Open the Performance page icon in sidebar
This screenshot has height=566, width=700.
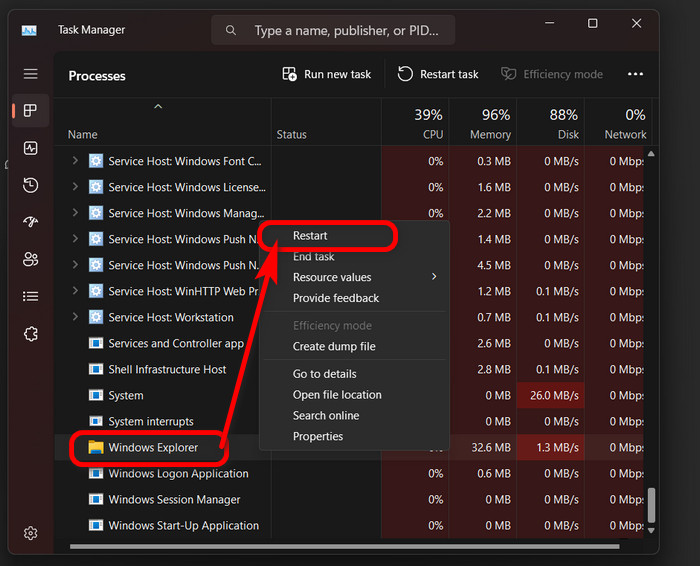30,148
